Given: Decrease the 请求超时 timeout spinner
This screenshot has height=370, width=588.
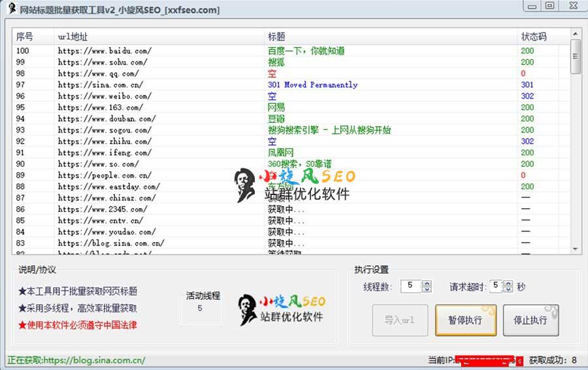Looking at the screenshot, I should pyautogui.click(x=508, y=290).
